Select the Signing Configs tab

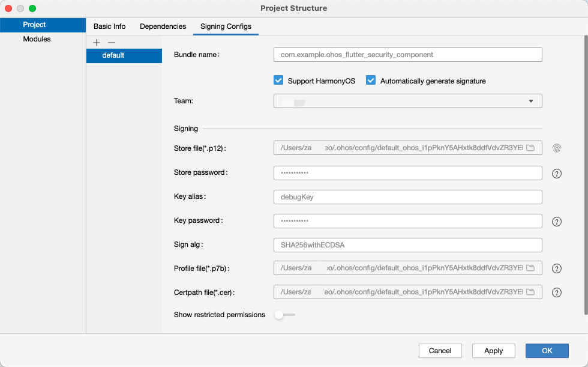[226, 26]
